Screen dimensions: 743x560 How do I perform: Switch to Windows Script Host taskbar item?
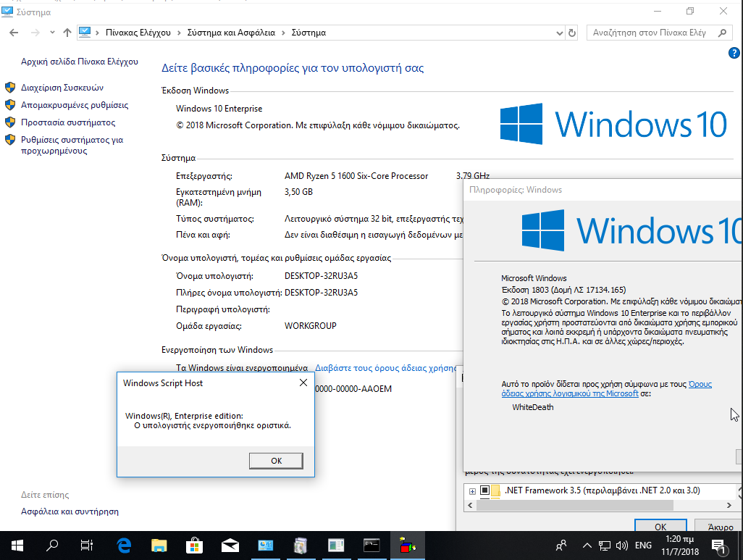click(x=407, y=546)
